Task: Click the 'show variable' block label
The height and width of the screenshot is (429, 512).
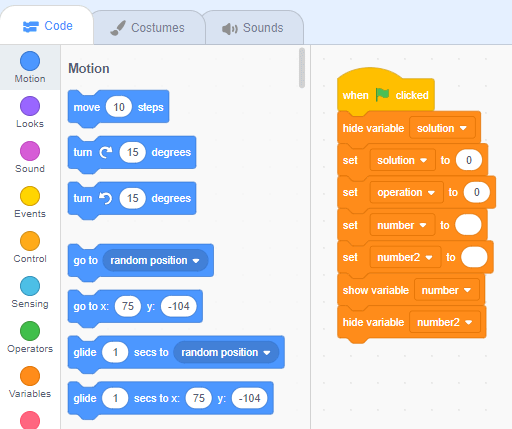Action: (x=376, y=290)
